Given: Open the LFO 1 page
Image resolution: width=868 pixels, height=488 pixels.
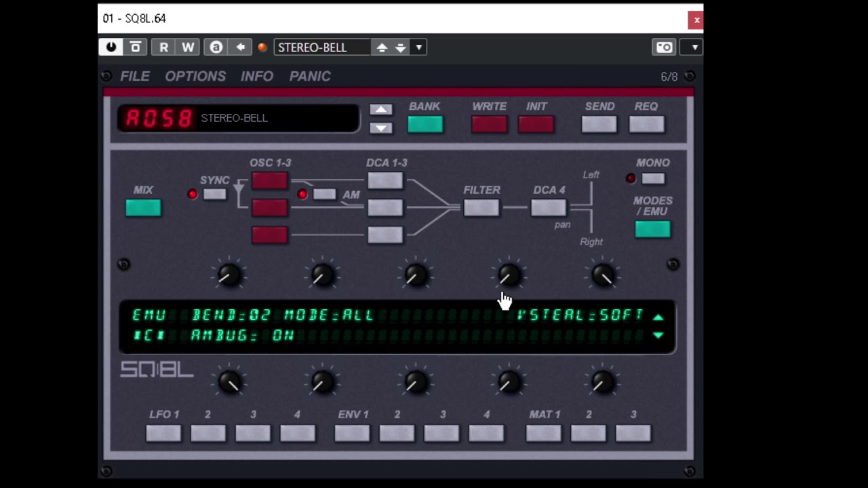Looking at the screenshot, I should pyautogui.click(x=163, y=433).
